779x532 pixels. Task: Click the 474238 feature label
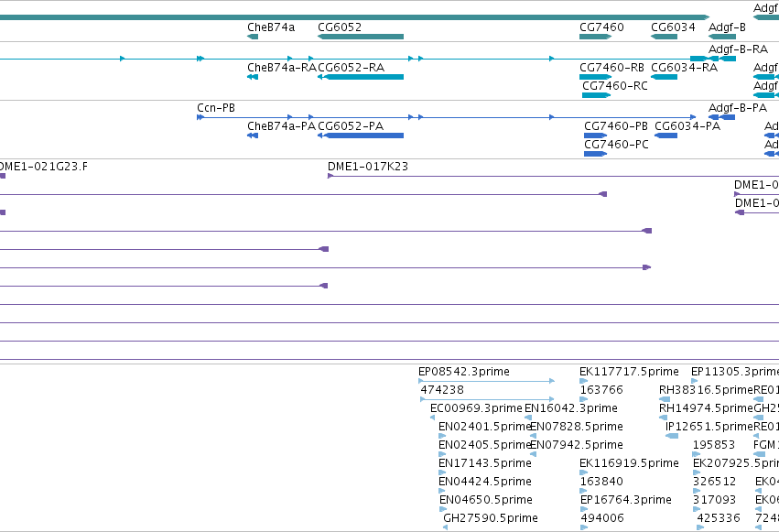(x=442, y=390)
